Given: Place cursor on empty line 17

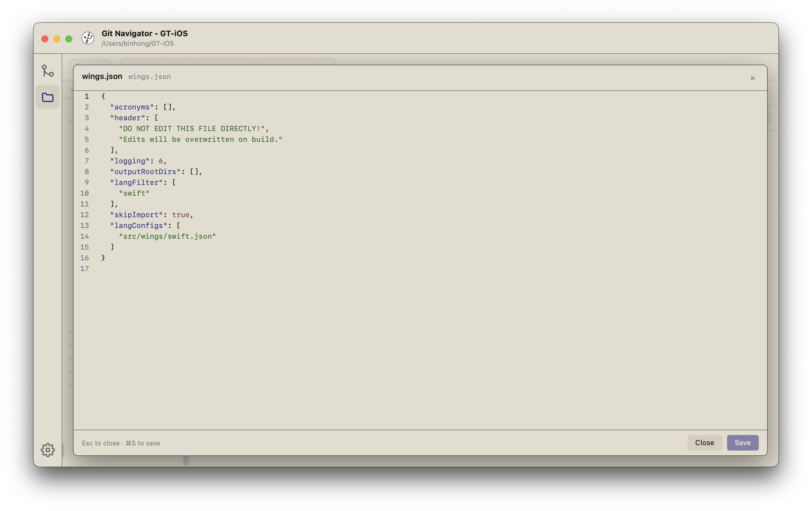Looking at the screenshot, I should [433, 269].
